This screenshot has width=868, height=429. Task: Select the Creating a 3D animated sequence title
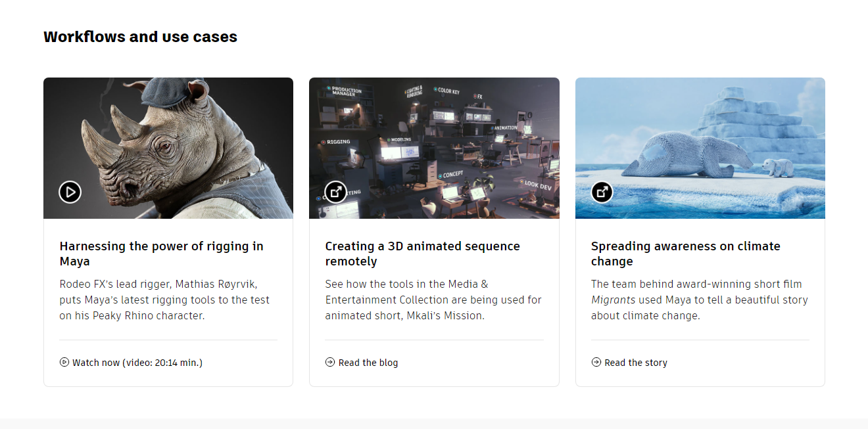click(422, 254)
